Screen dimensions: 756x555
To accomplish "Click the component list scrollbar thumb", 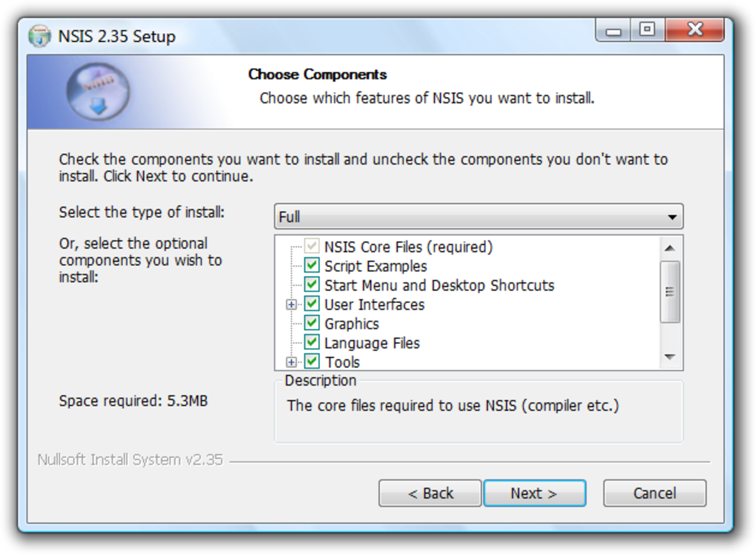I will pyautogui.click(x=670, y=292).
